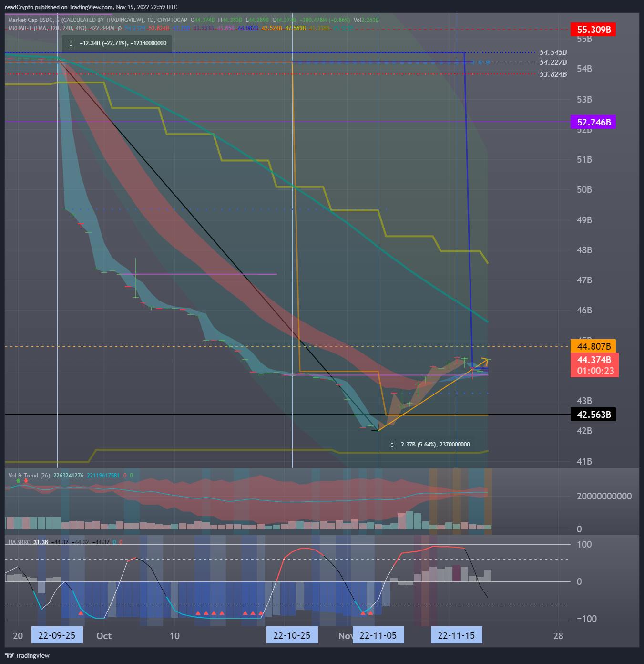Click the Oct label on time axis

pos(104,636)
